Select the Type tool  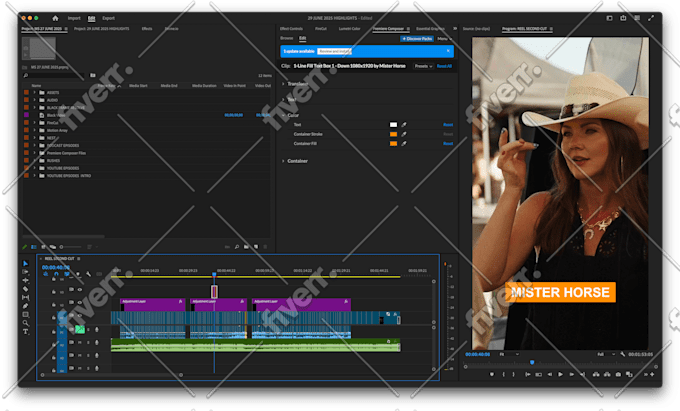[x=26, y=332]
